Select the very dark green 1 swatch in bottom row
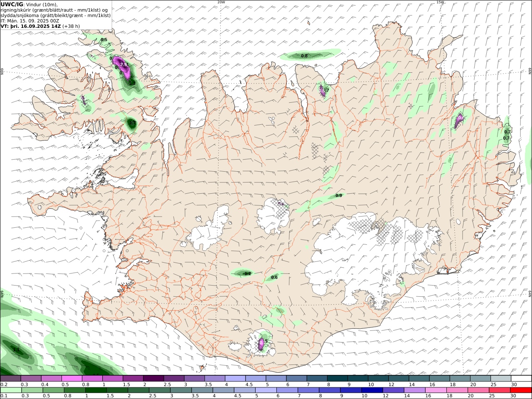Viewport: 532px width, 399px height. tap(96, 390)
